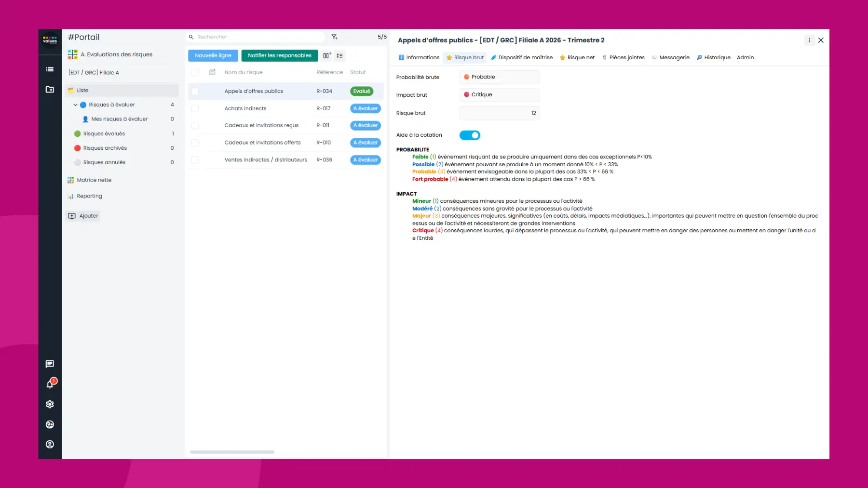The image size is (868, 488).
Task: Select all rows with the header checkbox
Action: coord(195,72)
